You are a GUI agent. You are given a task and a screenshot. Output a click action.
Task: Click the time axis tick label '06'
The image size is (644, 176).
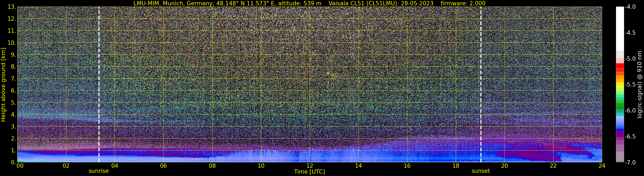click(x=163, y=166)
